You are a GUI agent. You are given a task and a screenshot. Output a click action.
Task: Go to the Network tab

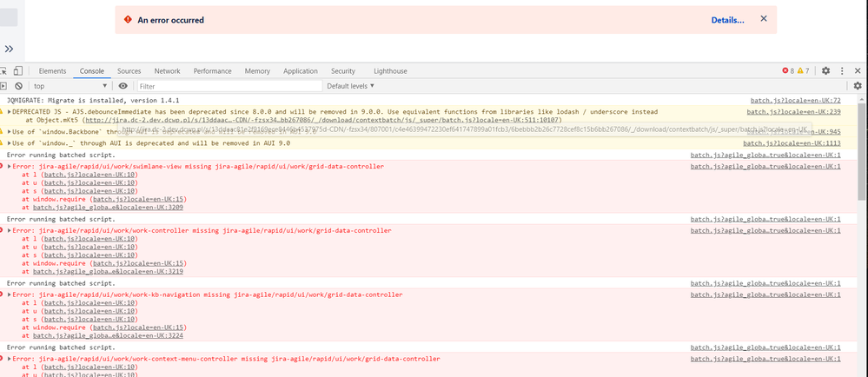(x=167, y=71)
